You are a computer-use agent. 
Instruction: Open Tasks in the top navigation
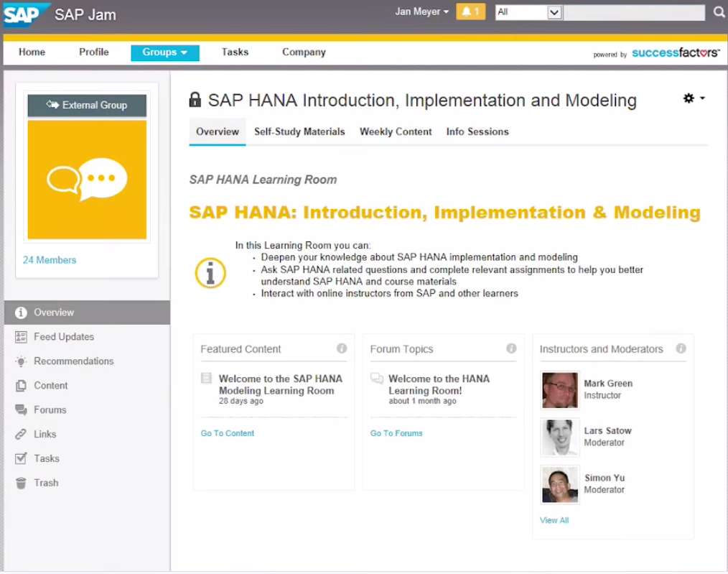click(235, 52)
